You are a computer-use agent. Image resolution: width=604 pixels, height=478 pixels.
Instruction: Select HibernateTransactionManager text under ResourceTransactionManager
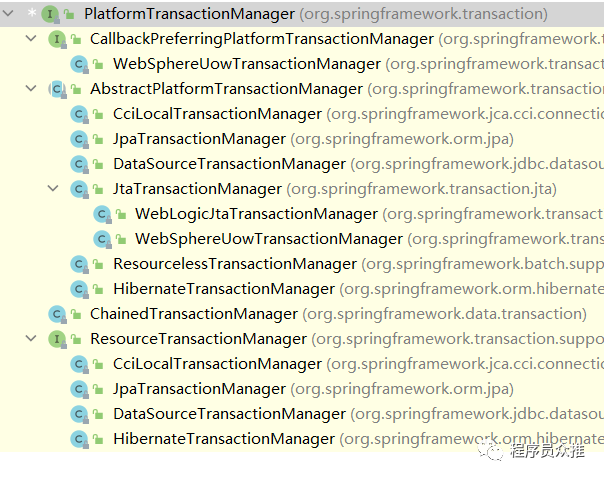[x=224, y=439]
